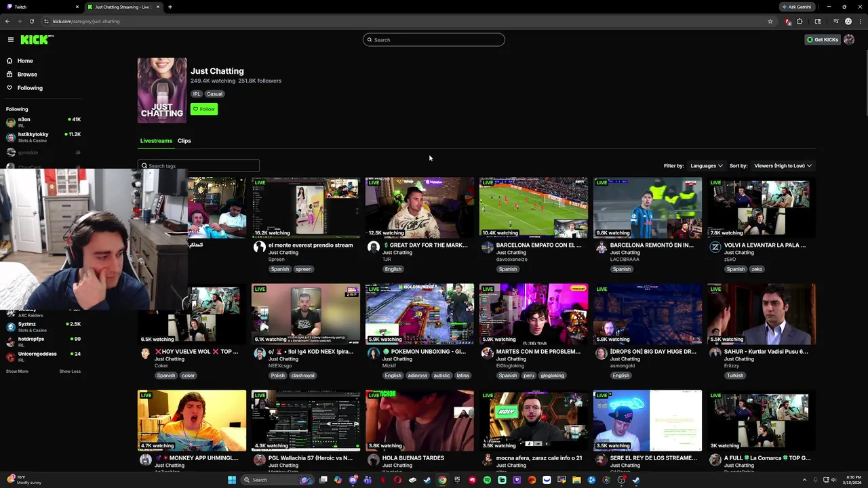The height and width of the screenshot is (488, 868).
Task: Open 'POKEMON UNBOXING' stream thumbnail
Action: pyautogui.click(x=420, y=314)
